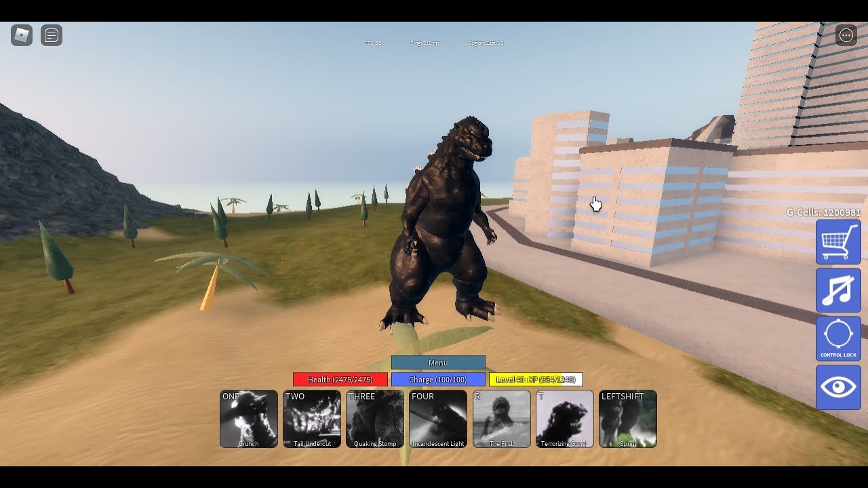The width and height of the screenshot is (868, 488).
Task: Activate The First ability slot
Action: (x=502, y=419)
